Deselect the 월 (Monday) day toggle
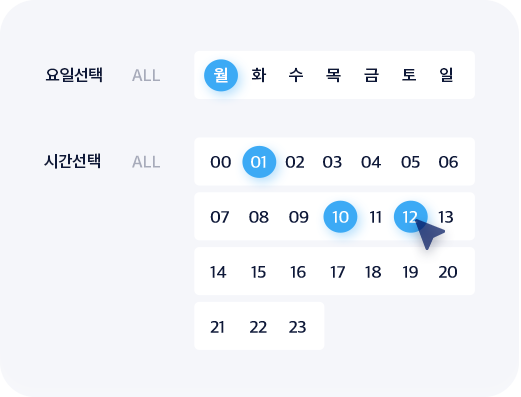521x397 pixels. click(x=221, y=75)
